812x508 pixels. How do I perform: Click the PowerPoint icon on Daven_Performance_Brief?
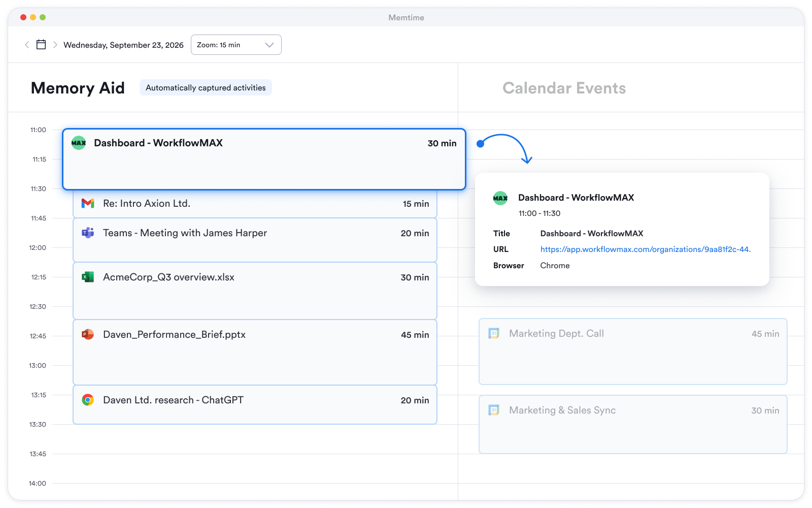click(88, 334)
